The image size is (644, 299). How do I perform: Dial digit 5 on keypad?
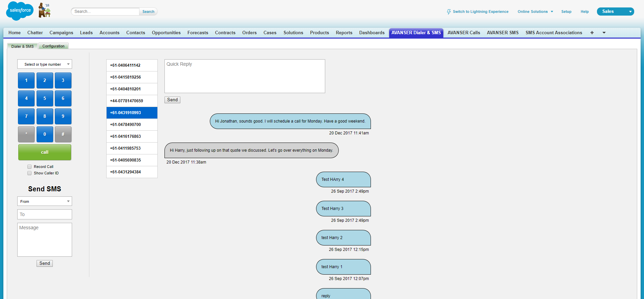click(45, 99)
